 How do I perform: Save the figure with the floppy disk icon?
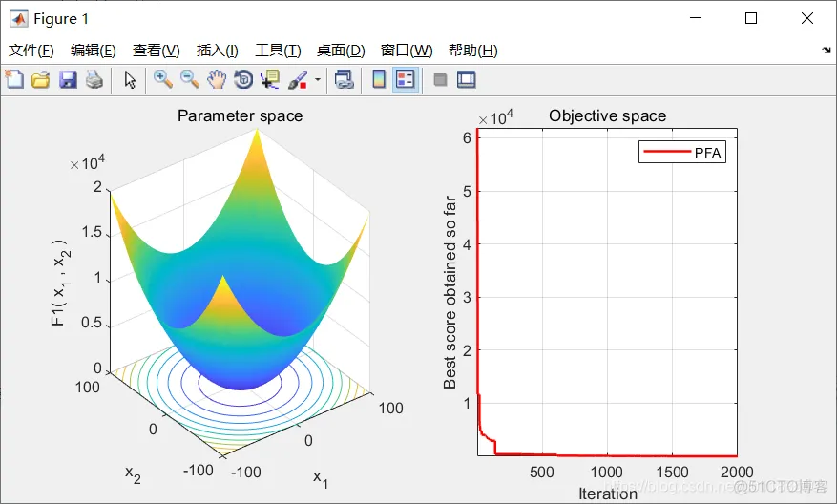(68, 79)
